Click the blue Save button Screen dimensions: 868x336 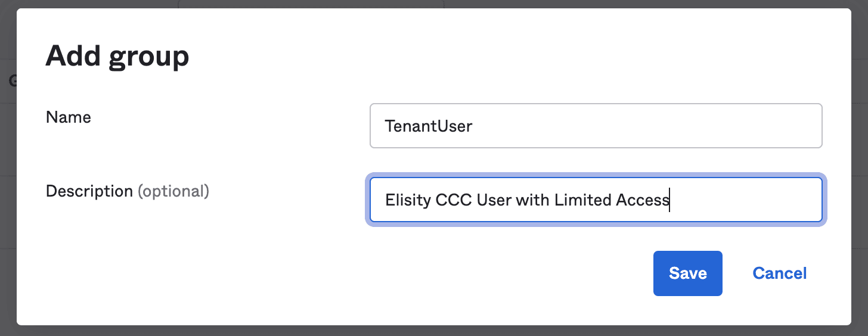tap(687, 273)
